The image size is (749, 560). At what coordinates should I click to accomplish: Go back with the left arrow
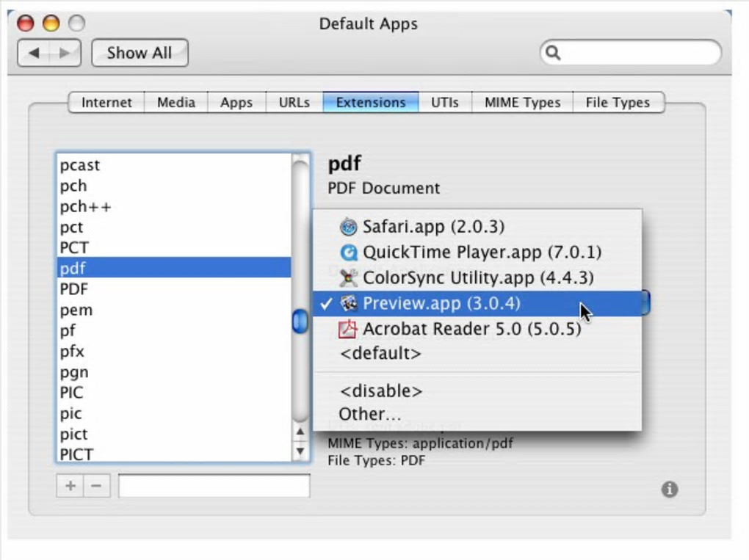(x=34, y=53)
